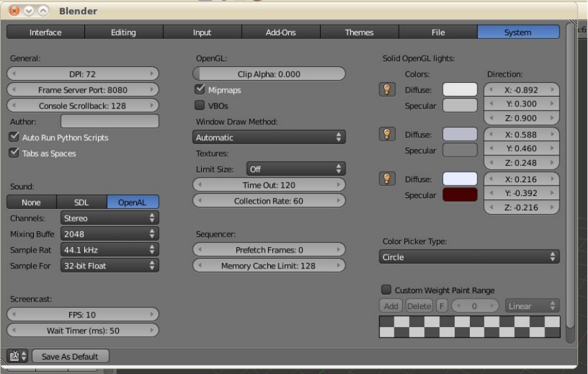Select None sound device
The width and height of the screenshot is (588, 374).
32,202
